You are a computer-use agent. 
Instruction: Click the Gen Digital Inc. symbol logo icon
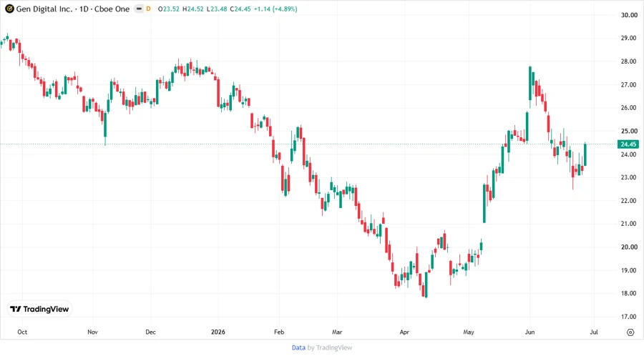coord(9,9)
